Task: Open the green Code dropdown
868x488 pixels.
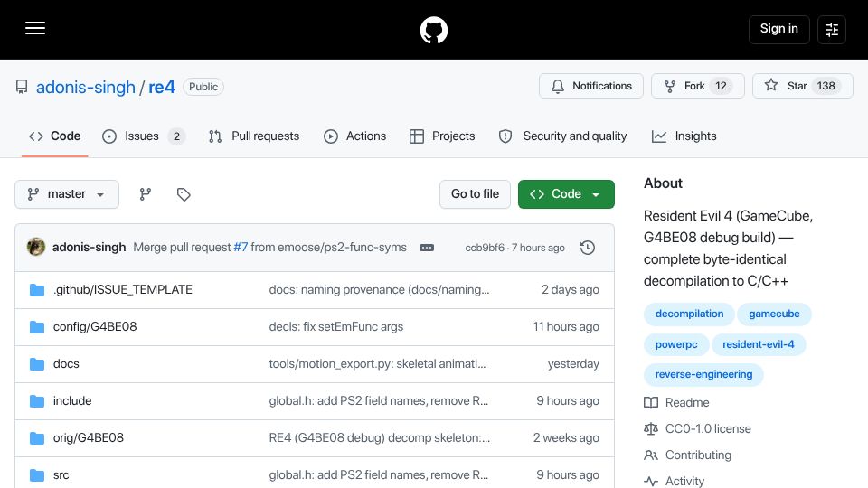Action: click(566, 194)
